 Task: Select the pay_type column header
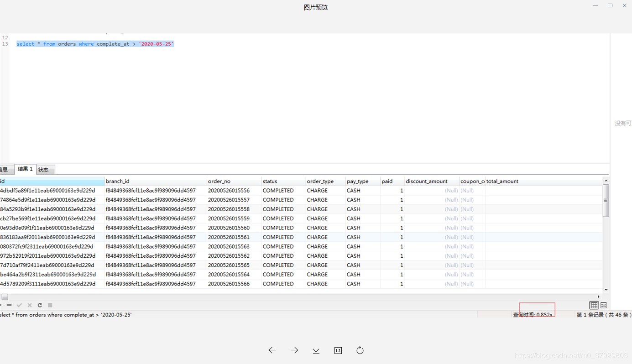click(363, 181)
